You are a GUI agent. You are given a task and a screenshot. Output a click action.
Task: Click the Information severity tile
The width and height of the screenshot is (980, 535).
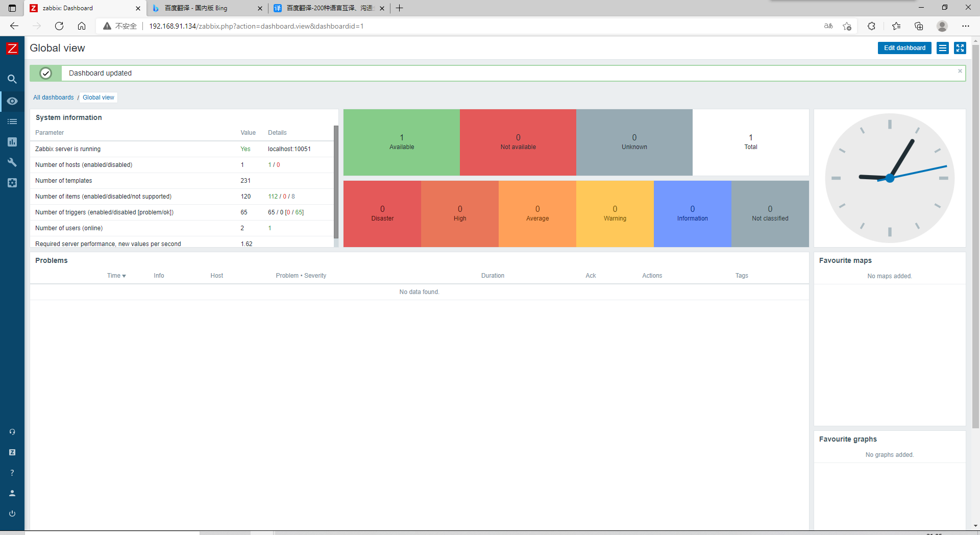[x=693, y=214]
